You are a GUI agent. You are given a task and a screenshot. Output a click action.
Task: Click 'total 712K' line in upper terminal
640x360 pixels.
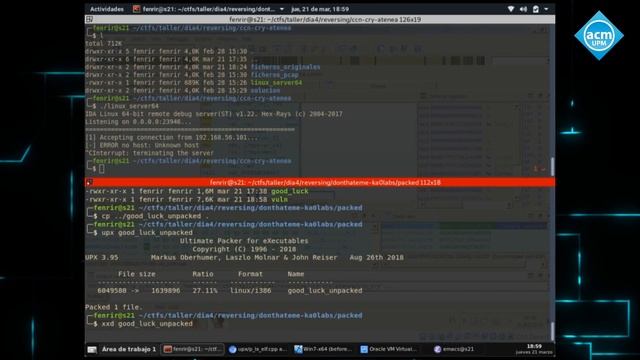coord(104,43)
